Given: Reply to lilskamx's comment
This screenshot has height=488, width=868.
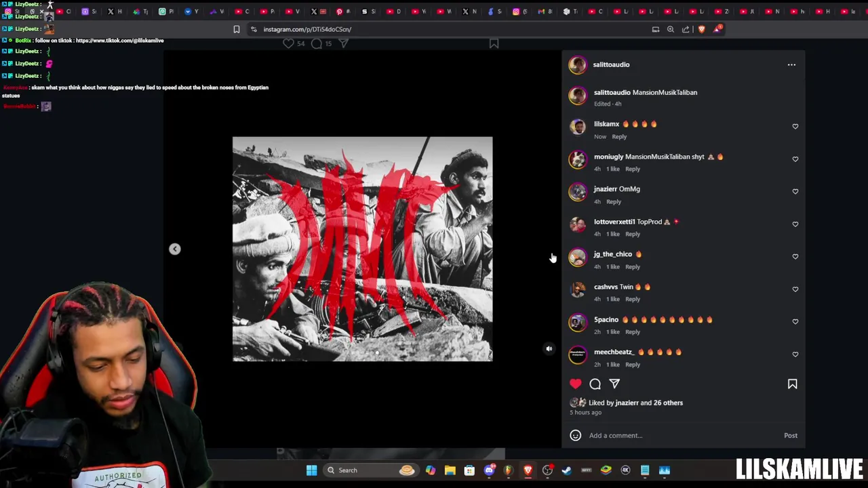Looking at the screenshot, I should point(619,137).
